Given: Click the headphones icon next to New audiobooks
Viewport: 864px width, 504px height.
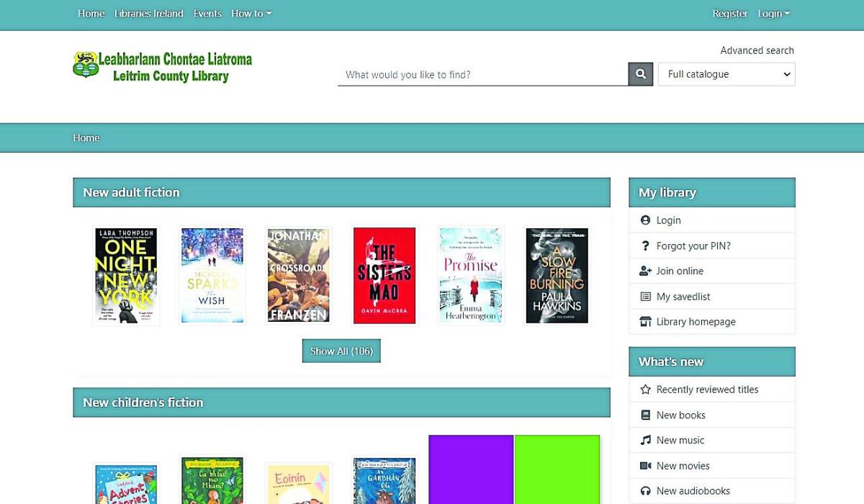Looking at the screenshot, I should pyautogui.click(x=646, y=490).
